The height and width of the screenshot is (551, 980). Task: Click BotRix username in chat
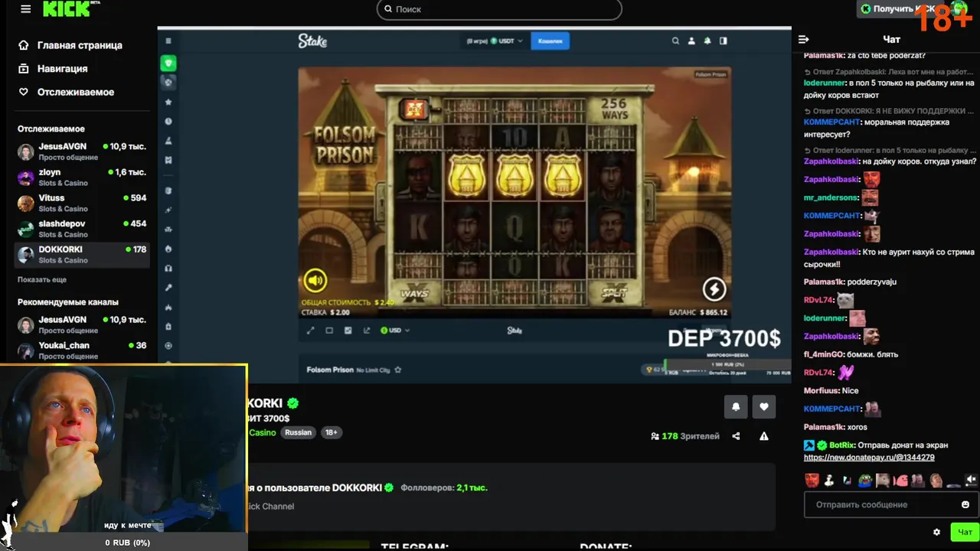[x=841, y=445]
